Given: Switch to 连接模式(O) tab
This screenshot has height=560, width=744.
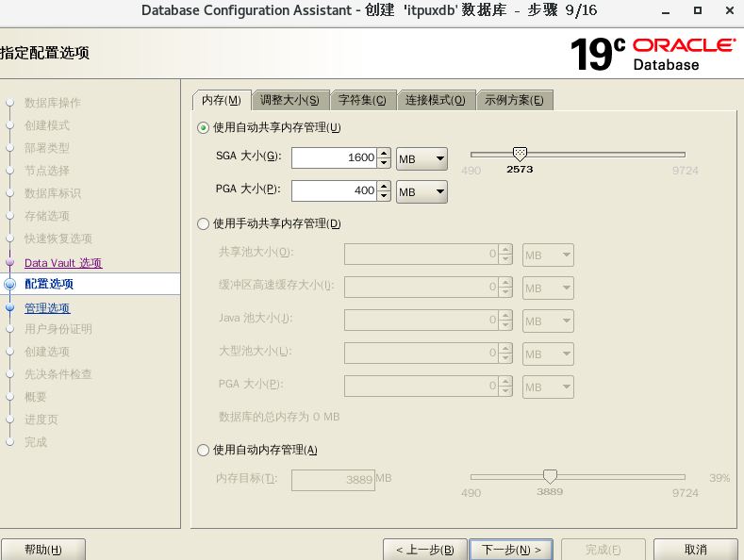Looking at the screenshot, I should click(435, 100).
